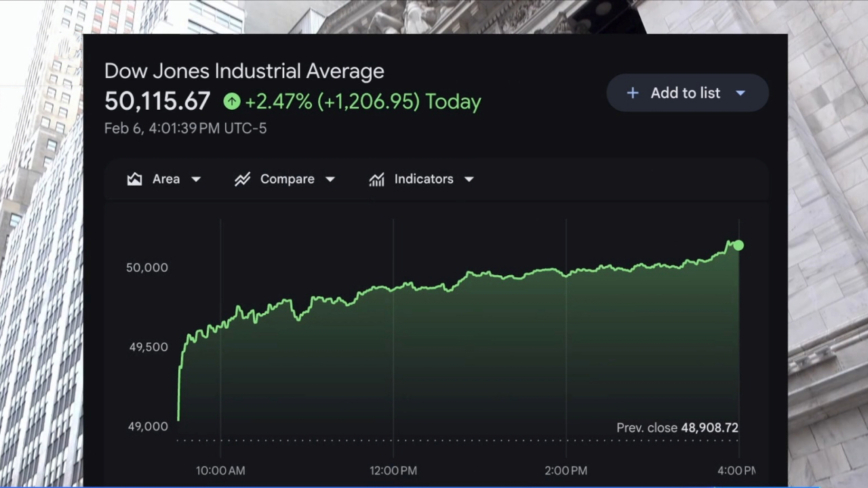The width and height of the screenshot is (868, 488).
Task: Click the 10:00 AM time axis label
Action: (x=220, y=470)
